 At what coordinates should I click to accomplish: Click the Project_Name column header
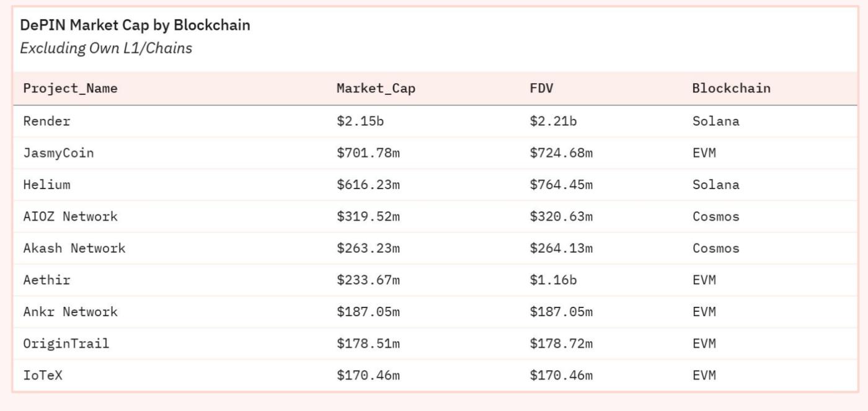(x=70, y=89)
